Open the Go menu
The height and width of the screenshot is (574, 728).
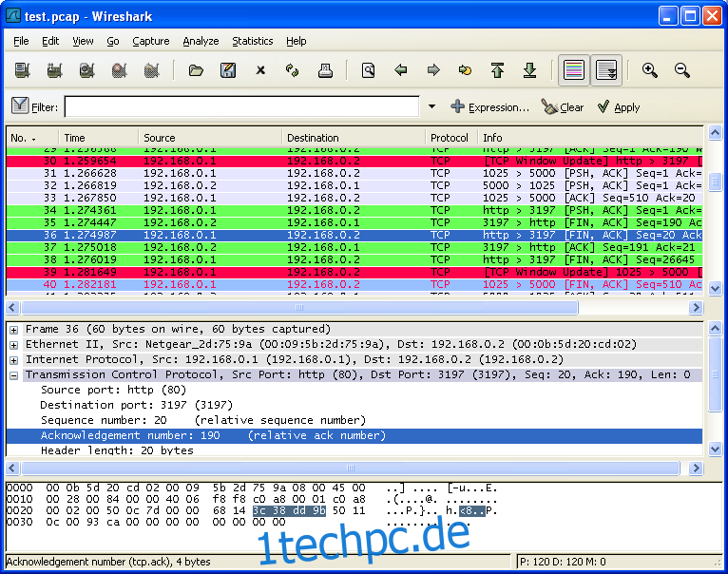(113, 41)
